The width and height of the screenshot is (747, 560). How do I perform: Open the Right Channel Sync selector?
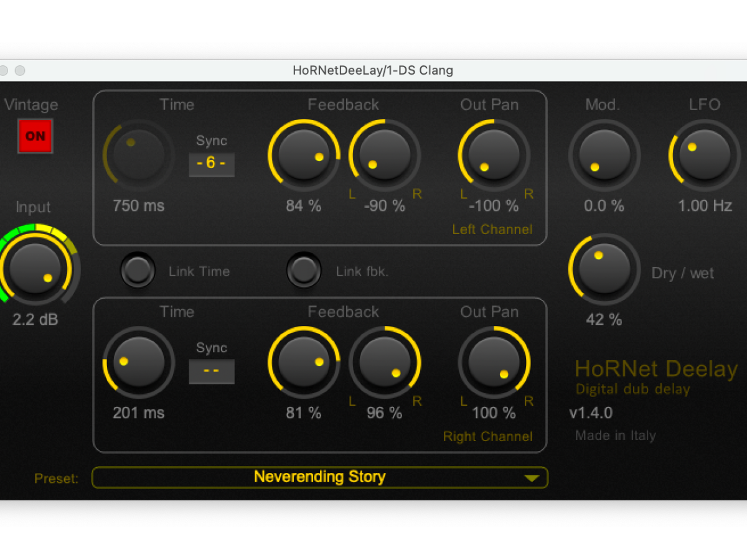(212, 371)
